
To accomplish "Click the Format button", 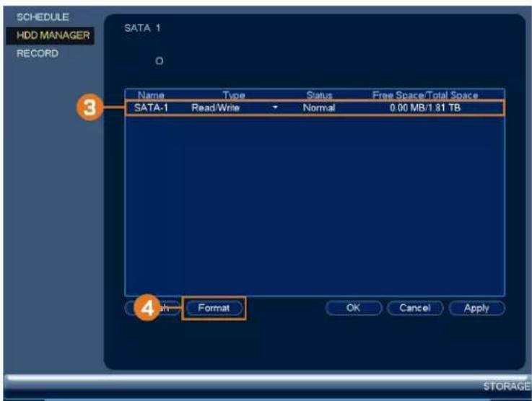I will tap(214, 308).
